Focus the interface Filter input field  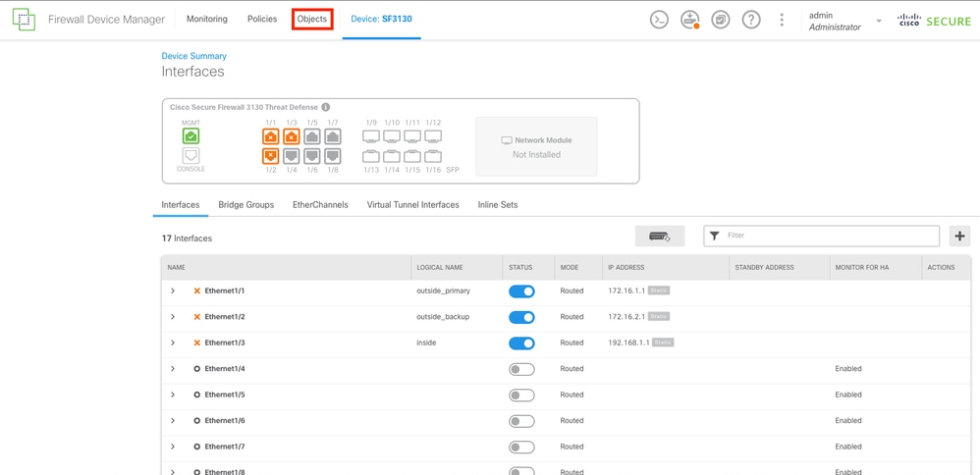point(821,237)
